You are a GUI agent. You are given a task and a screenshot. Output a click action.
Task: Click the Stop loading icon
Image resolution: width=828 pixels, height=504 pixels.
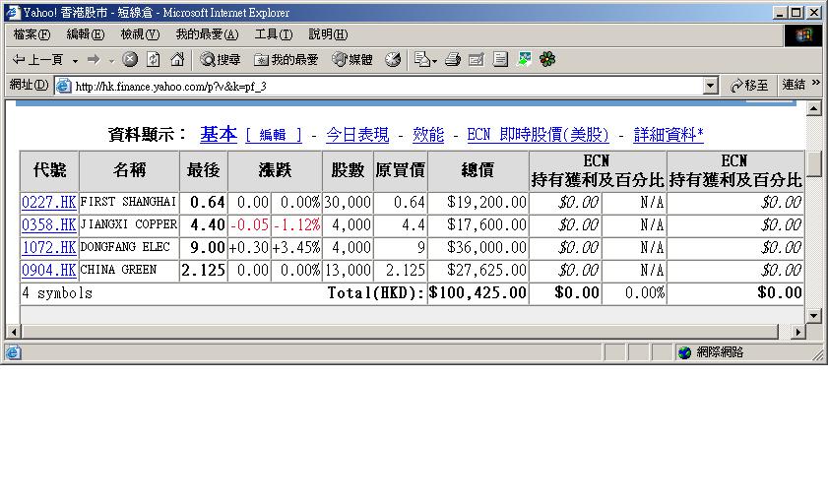tap(130, 59)
